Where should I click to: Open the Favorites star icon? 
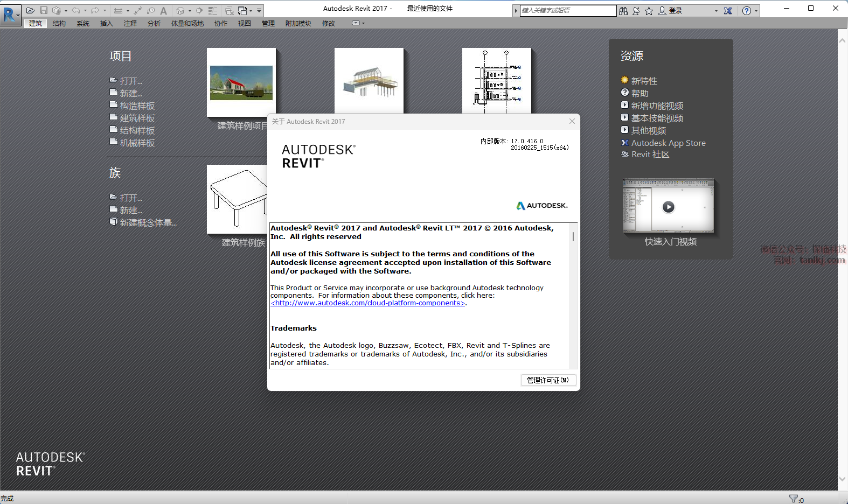pyautogui.click(x=649, y=11)
